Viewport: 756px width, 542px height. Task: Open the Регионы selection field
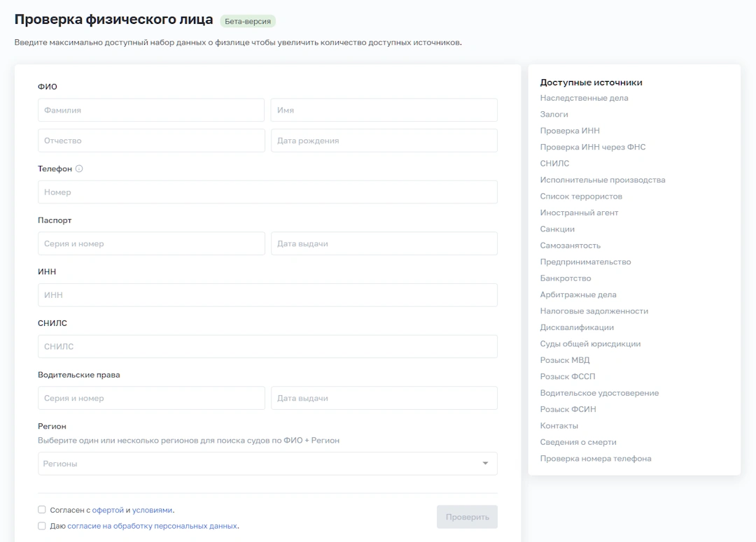click(259, 464)
